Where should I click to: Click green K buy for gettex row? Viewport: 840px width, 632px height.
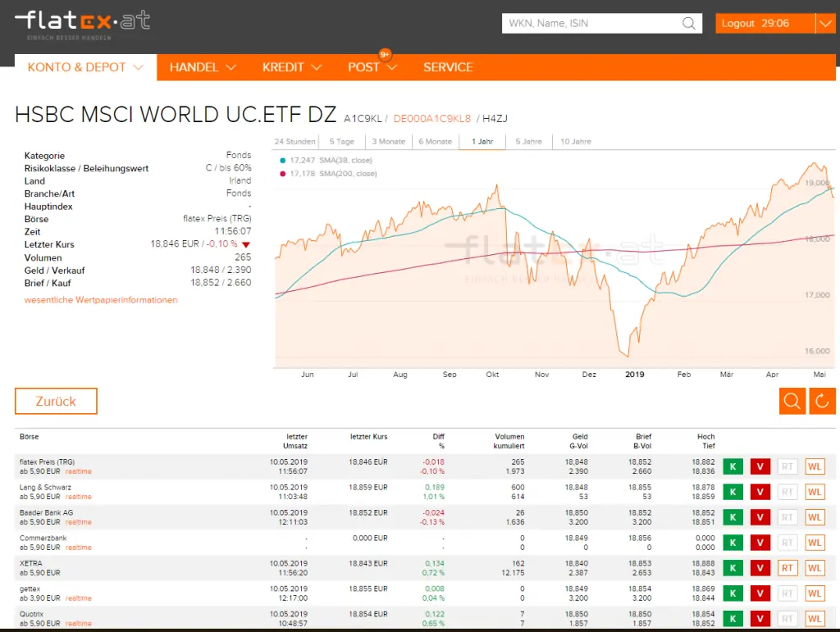tap(733, 593)
